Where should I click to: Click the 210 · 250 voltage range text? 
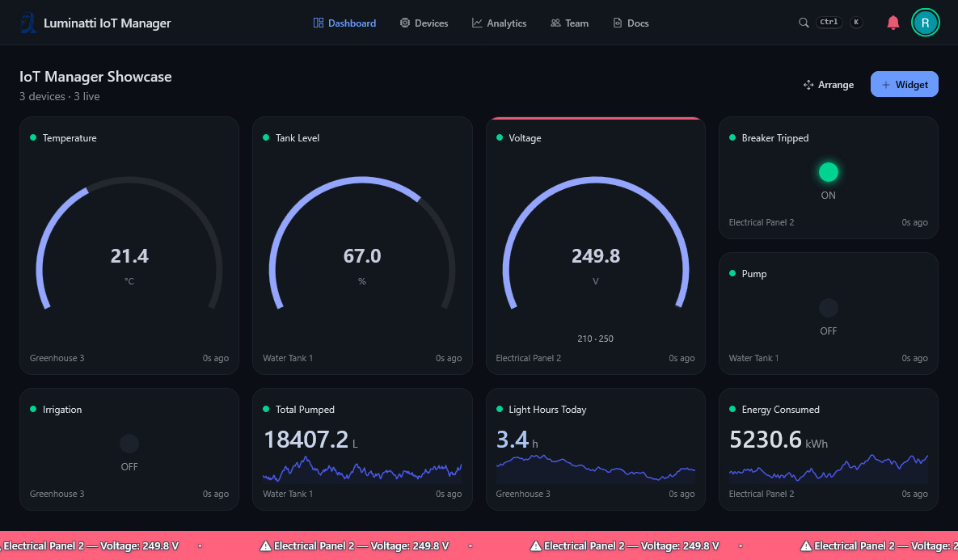[x=595, y=339]
